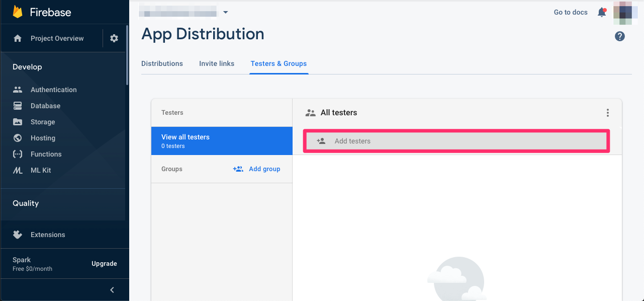644x301 pixels.
Task: Open the user account avatar
Action: tap(625, 13)
